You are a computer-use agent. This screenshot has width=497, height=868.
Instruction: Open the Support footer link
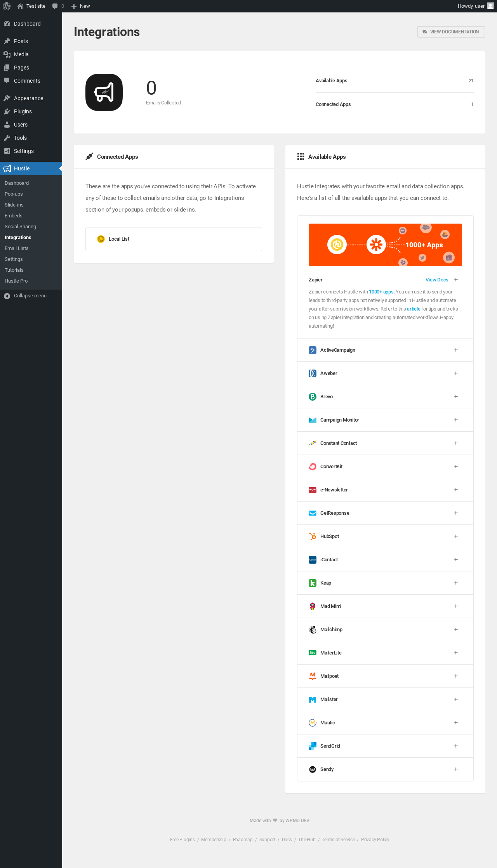tap(267, 840)
